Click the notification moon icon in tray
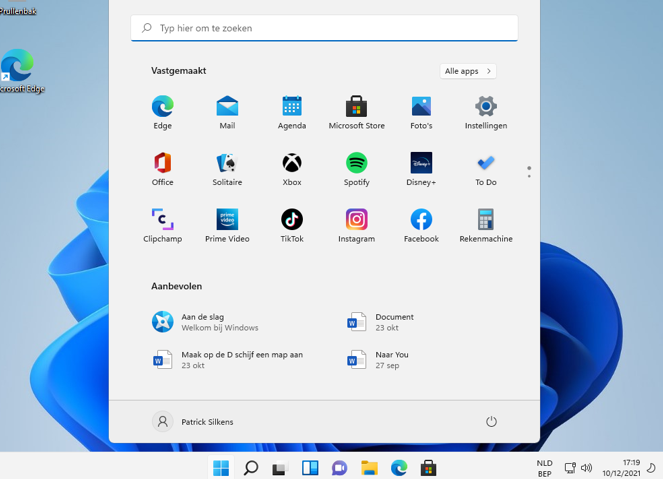Image resolution: width=663 pixels, height=479 pixels. 652,468
